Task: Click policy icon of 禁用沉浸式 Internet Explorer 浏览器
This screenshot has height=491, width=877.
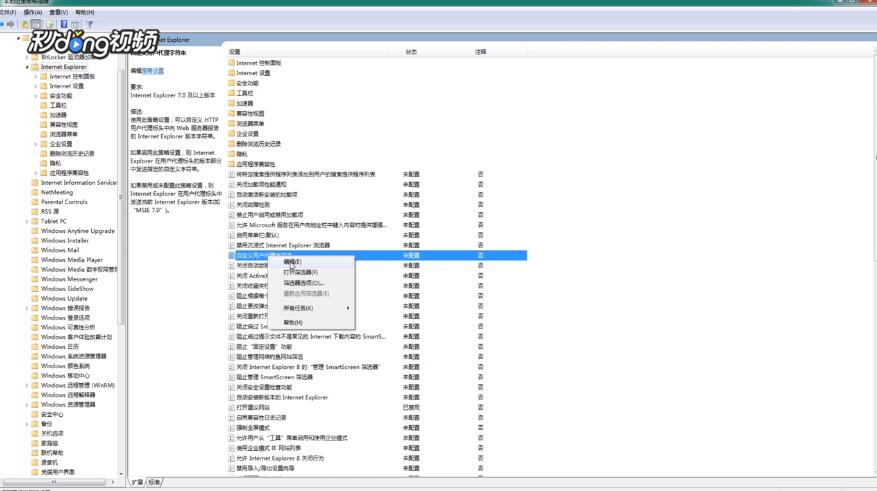Action: 232,245
